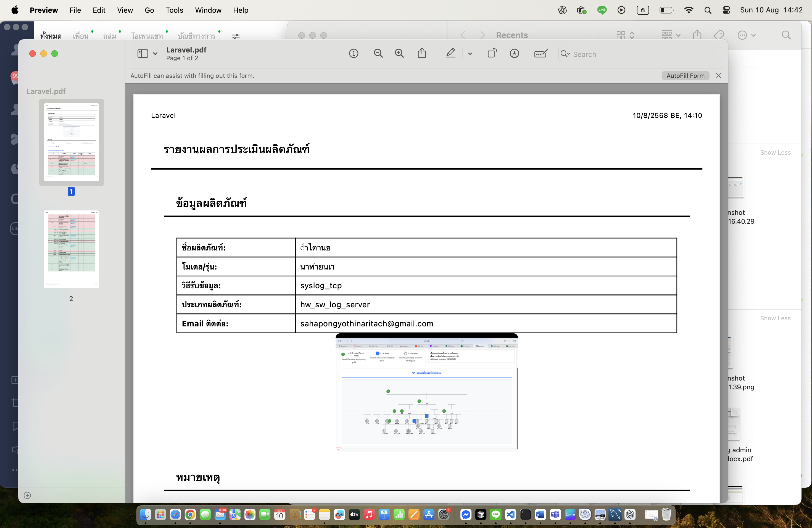Screen dimensions: 812x528
Task: Zoom out the PDF page
Action: [378, 54]
